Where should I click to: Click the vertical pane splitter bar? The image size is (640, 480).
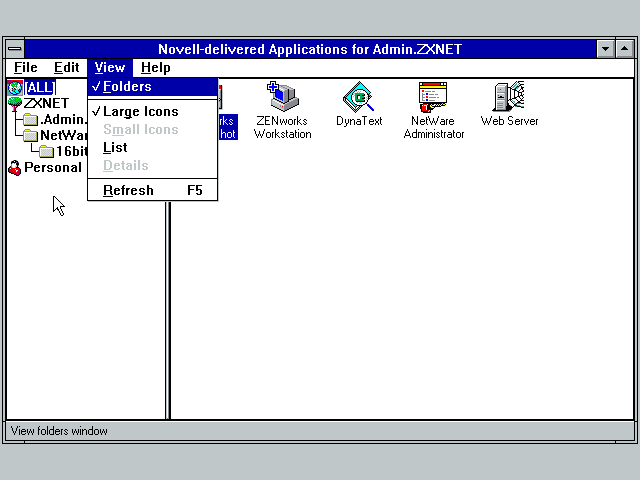click(168, 310)
